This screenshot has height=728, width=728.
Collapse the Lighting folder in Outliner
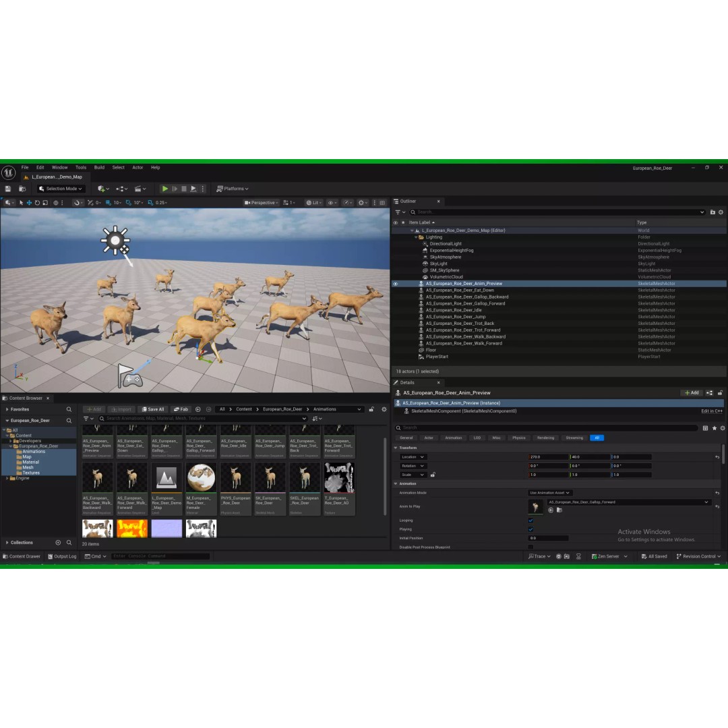coord(416,237)
